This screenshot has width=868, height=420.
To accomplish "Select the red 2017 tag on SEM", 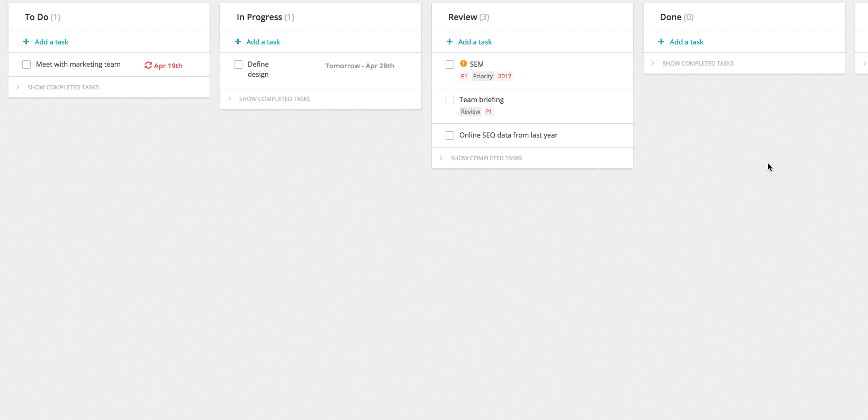I will [x=505, y=76].
